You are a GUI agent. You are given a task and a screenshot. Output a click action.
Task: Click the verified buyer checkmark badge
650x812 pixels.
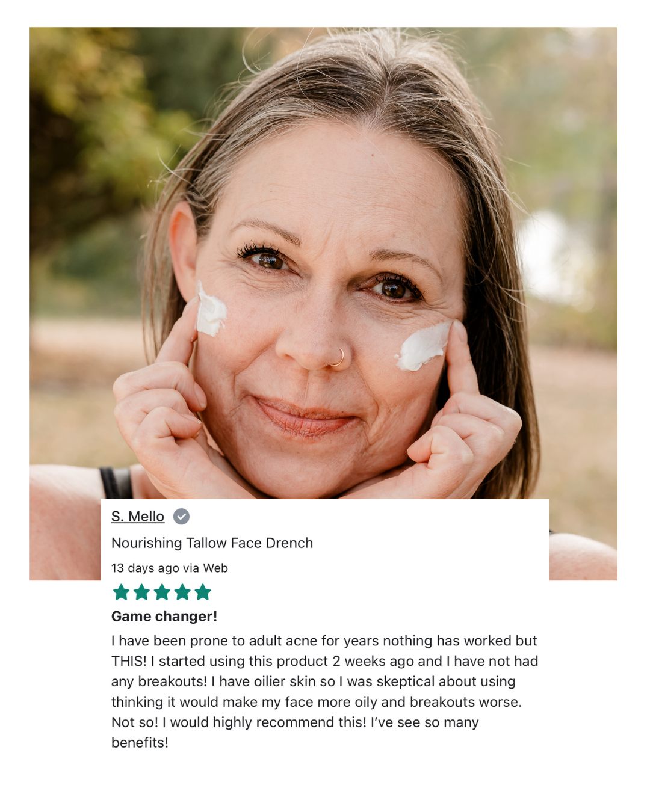click(181, 517)
